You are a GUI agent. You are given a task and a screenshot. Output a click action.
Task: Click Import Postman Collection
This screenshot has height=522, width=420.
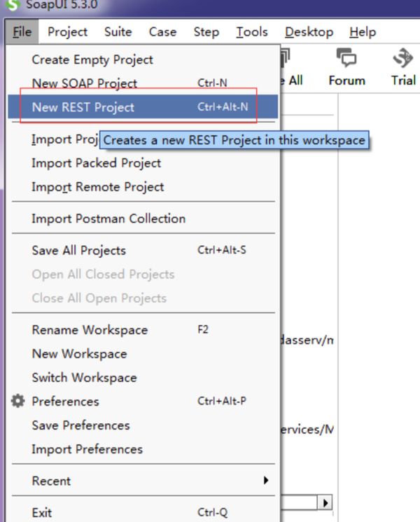click(x=108, y=219)
